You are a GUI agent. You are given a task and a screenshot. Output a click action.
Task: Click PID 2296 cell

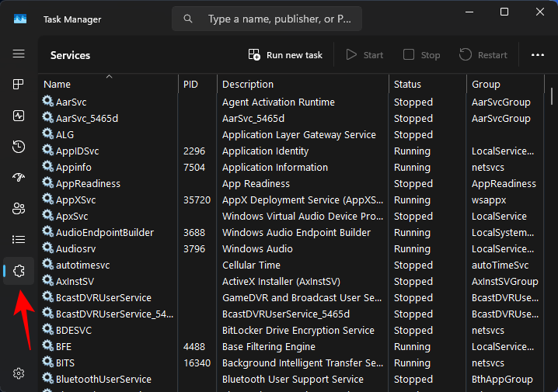[194, 151]
